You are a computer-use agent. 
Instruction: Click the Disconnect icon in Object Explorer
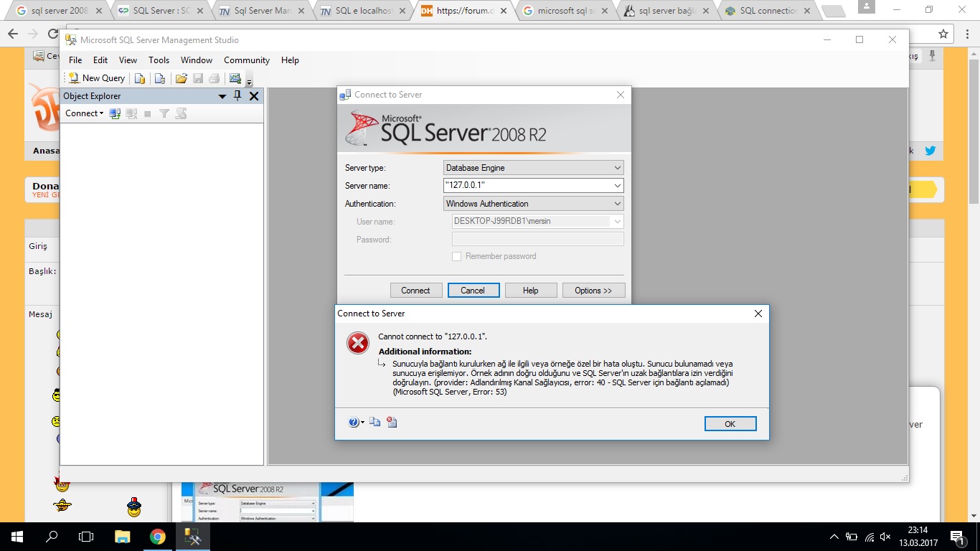click(131, 113)
